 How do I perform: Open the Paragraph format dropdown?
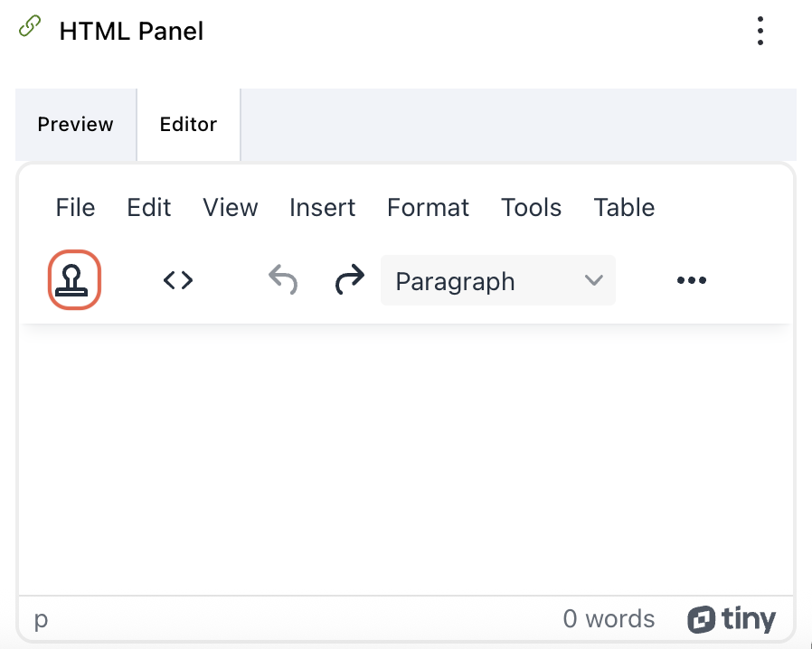tap(497, 280)
